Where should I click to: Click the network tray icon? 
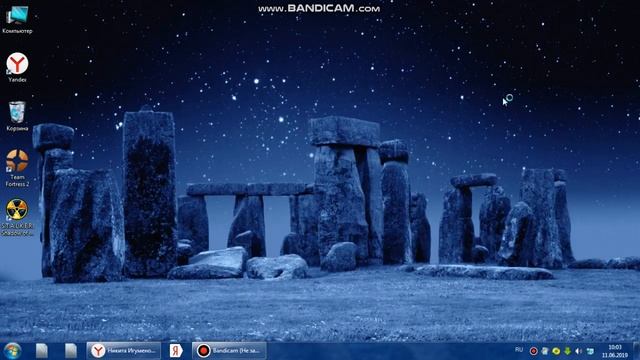coord(590,351)
